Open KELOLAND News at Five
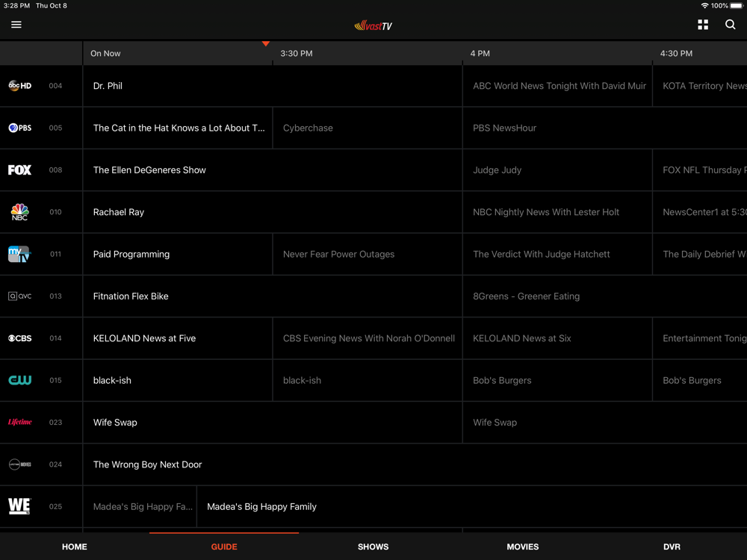747x560 pixels. point(178,338)
